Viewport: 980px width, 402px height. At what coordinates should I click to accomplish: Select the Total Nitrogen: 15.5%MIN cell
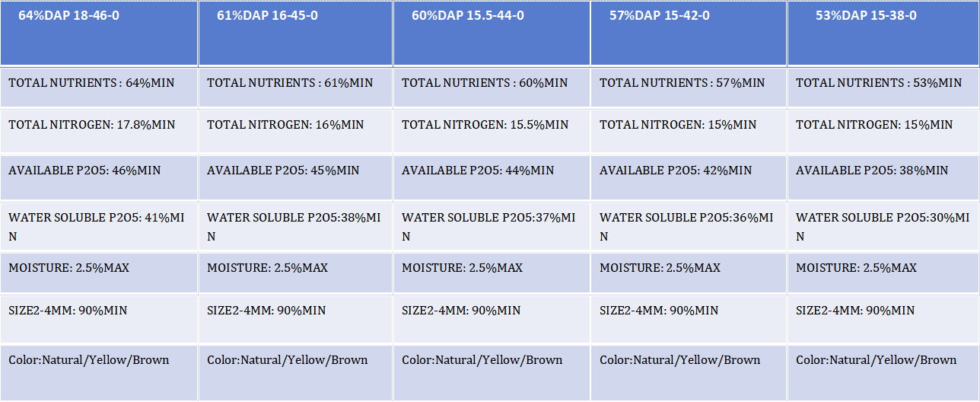click(492, 131)
